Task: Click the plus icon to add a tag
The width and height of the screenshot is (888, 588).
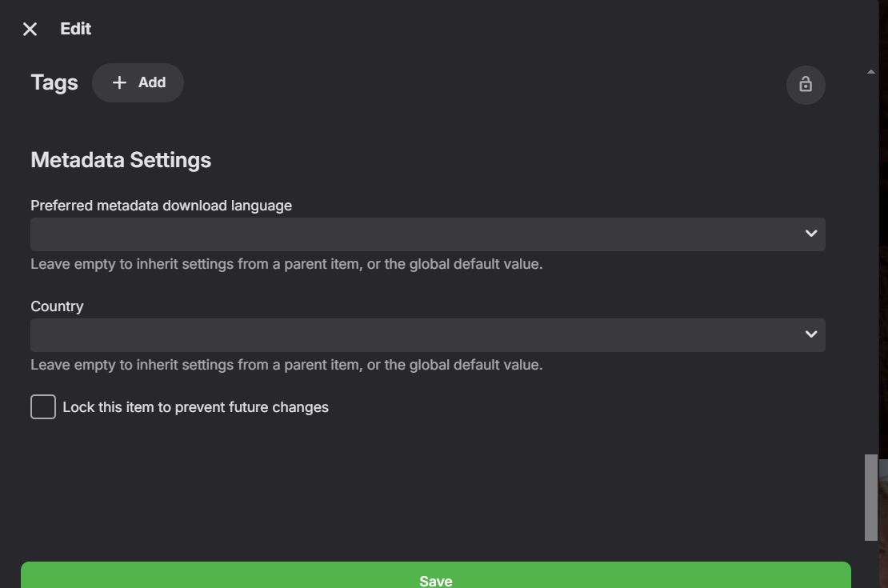Action: [x=119, y=82]
